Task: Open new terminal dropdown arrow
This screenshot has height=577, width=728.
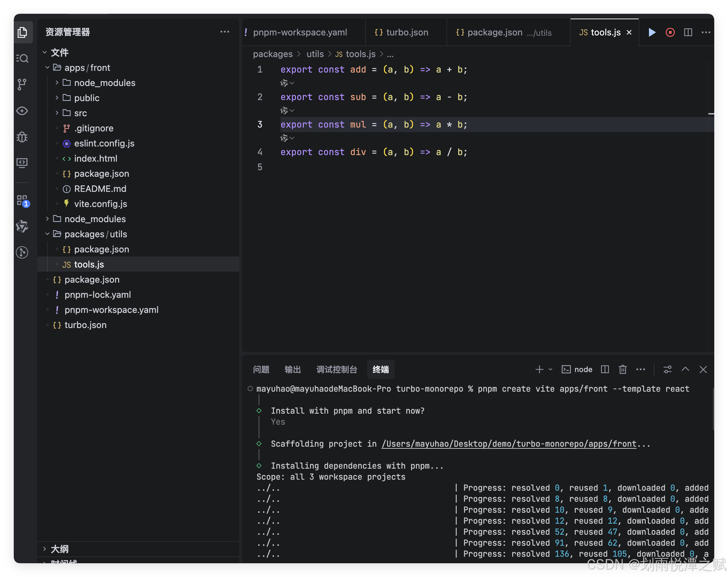Action: coord(550,369)
